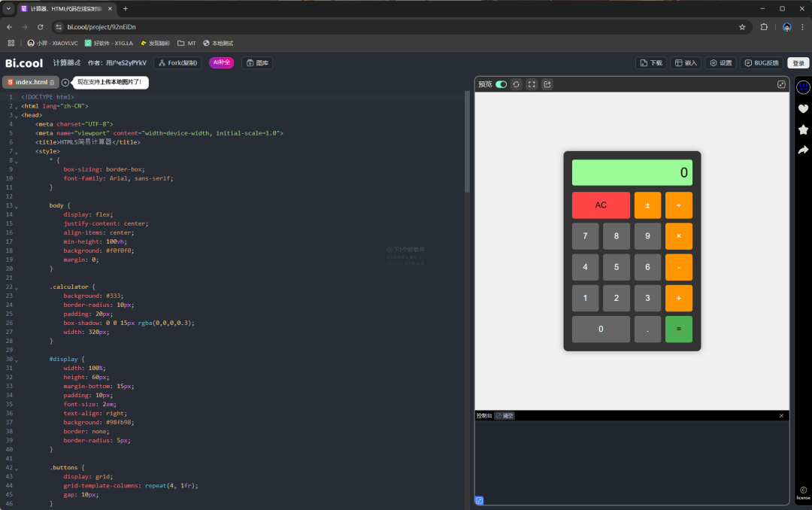This screenshot has height=510, width=812.
Task: Collapse the .calculator rule on line 22
Action: pyautogui.click(x=16, y=287)
